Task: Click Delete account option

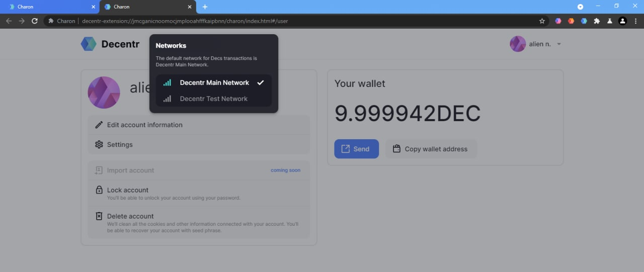Action: (199, 223)
